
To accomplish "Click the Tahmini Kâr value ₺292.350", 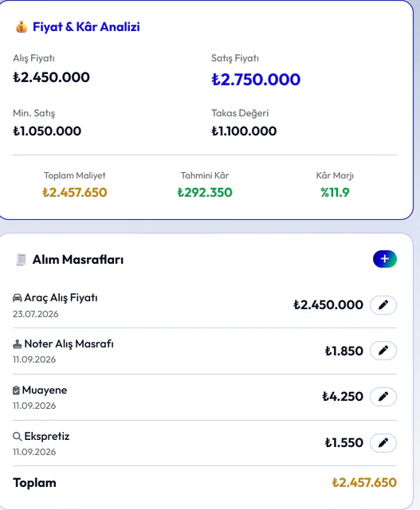I will [205, 192].
